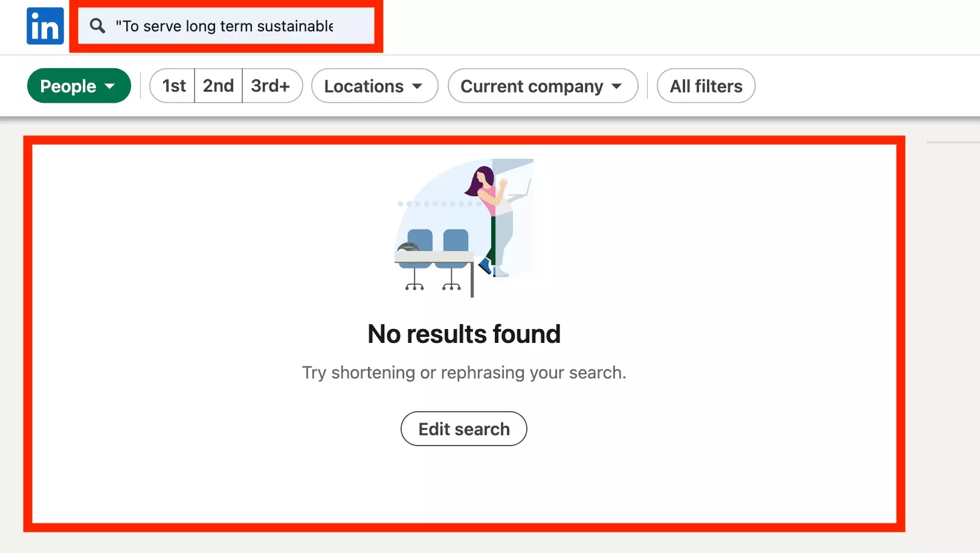Click the magnifying glass search icon
The image size is (980, 553).
coord(97,26)
